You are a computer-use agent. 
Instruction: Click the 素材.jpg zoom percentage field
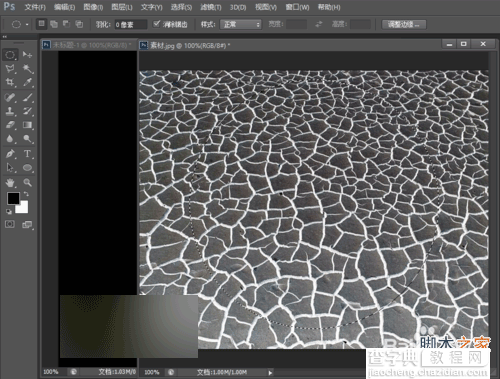(x=152, y=372)
